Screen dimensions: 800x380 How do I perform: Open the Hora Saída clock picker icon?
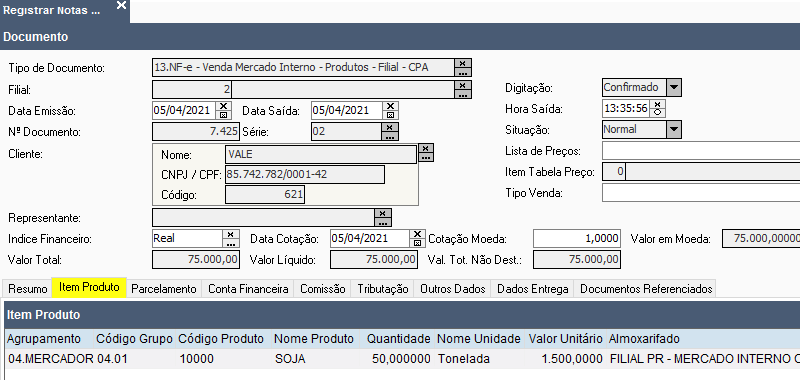(x=657, y=113)
